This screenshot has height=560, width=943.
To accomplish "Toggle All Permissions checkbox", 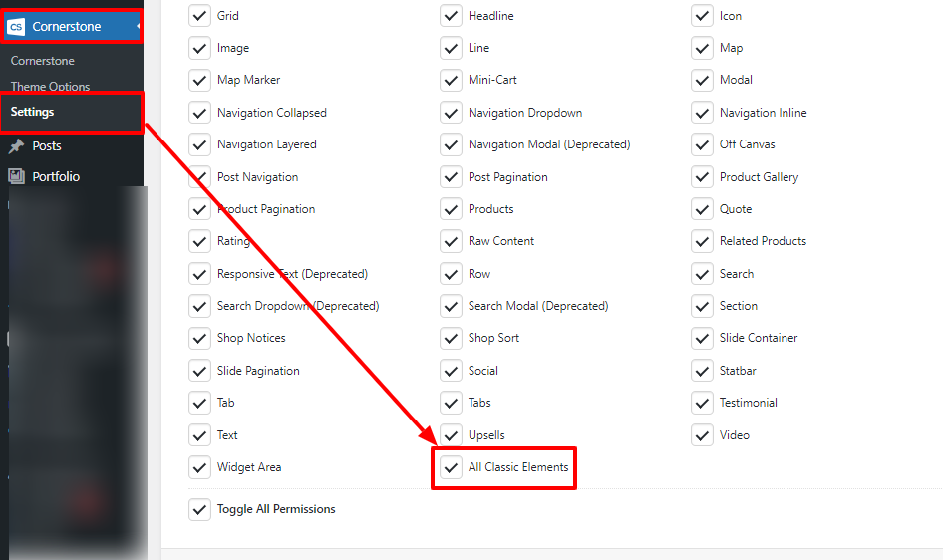I will pyautogui.click(x=200, y=509).
